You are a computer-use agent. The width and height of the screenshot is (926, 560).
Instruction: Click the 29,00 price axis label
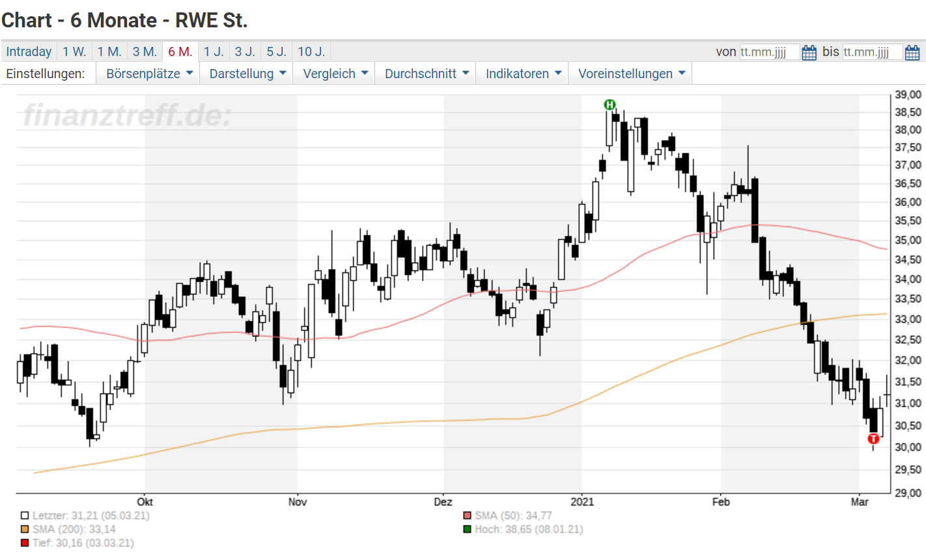[908, 493]
